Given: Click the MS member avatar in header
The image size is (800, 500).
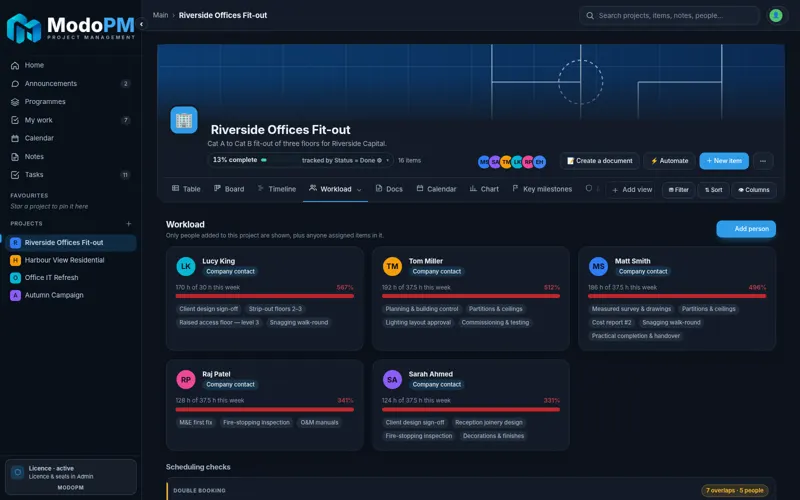Looking at the screenshot, I should [484, 162].
